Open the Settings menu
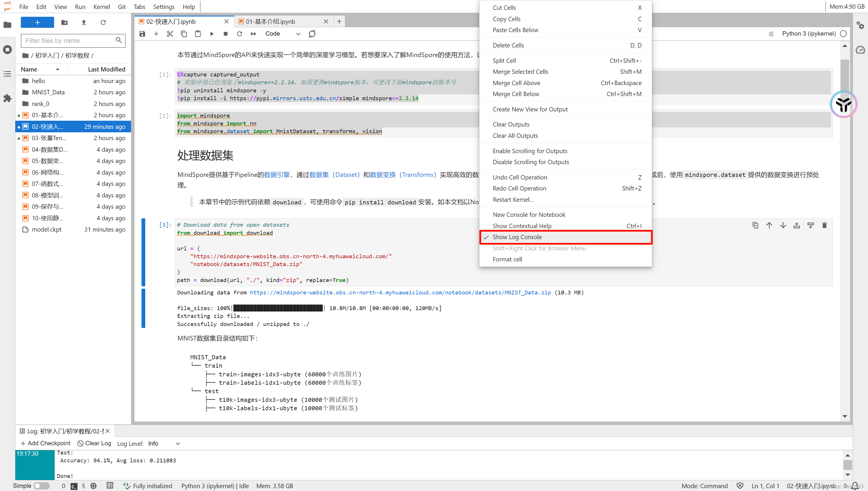 [x=164, y=7]
